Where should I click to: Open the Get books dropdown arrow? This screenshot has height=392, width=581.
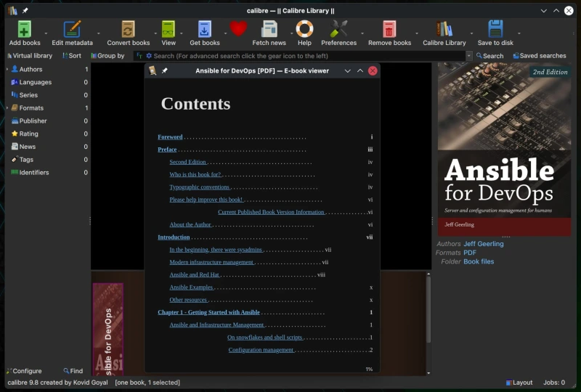point(225,33)
